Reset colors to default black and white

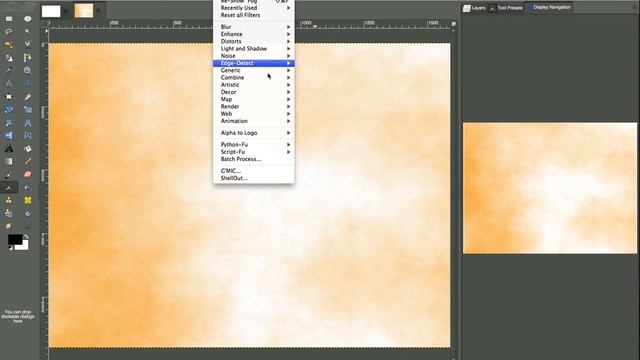pos(10,248)
